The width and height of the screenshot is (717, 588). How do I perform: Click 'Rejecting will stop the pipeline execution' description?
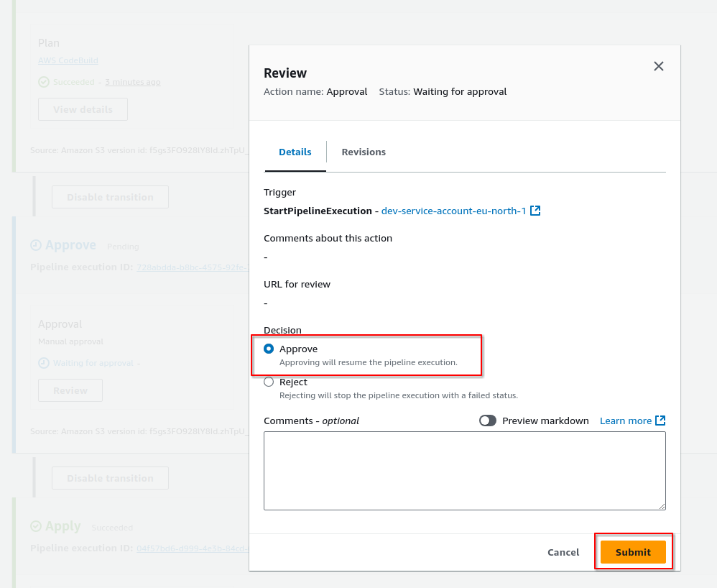pyautogui.click(x=399, y=395)
